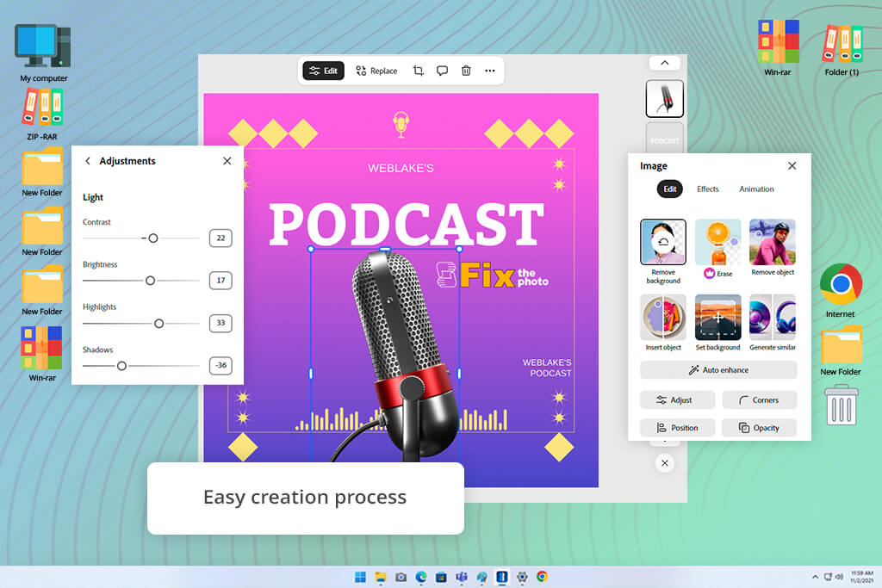
Task: Open the Opacity options button
Action: tap(760, 428)
